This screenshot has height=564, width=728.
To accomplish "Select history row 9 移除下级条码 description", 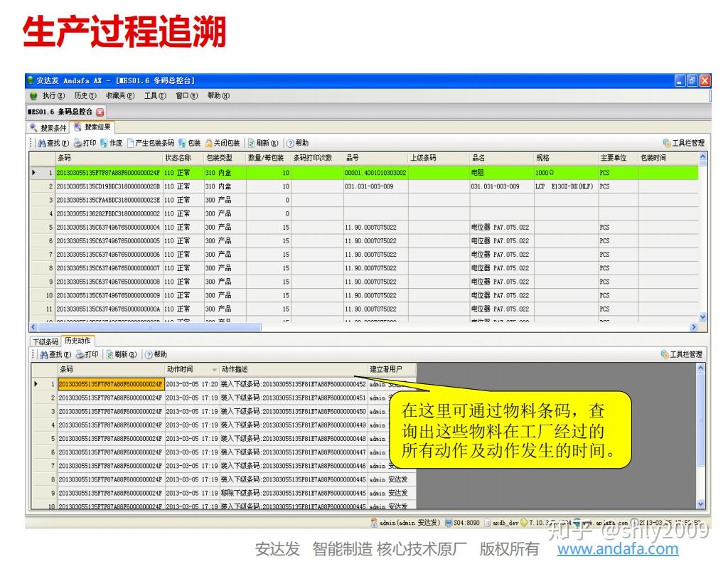I will click(294, 493).
